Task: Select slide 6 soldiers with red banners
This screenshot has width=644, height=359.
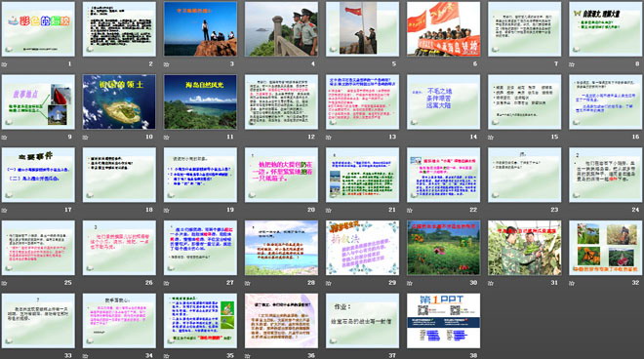Action: pos(443,28)
